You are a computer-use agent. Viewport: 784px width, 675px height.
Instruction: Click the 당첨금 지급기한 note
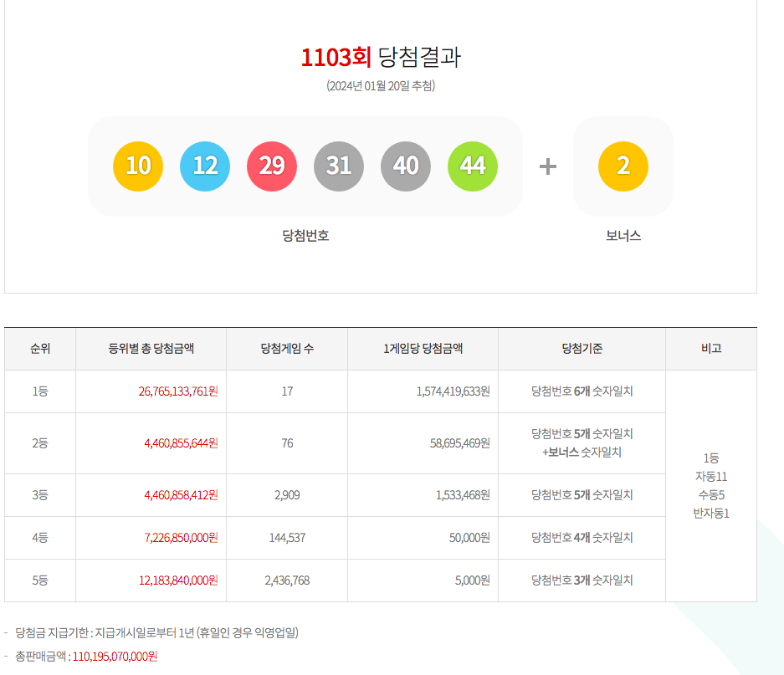click(x=156, y=633)
